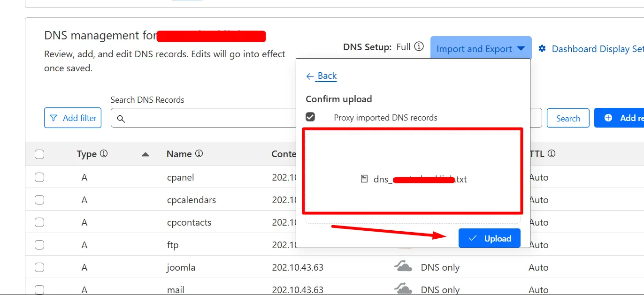Click the Name column info icon
This screenshot has width=644, height=295.
coord(199,153)
